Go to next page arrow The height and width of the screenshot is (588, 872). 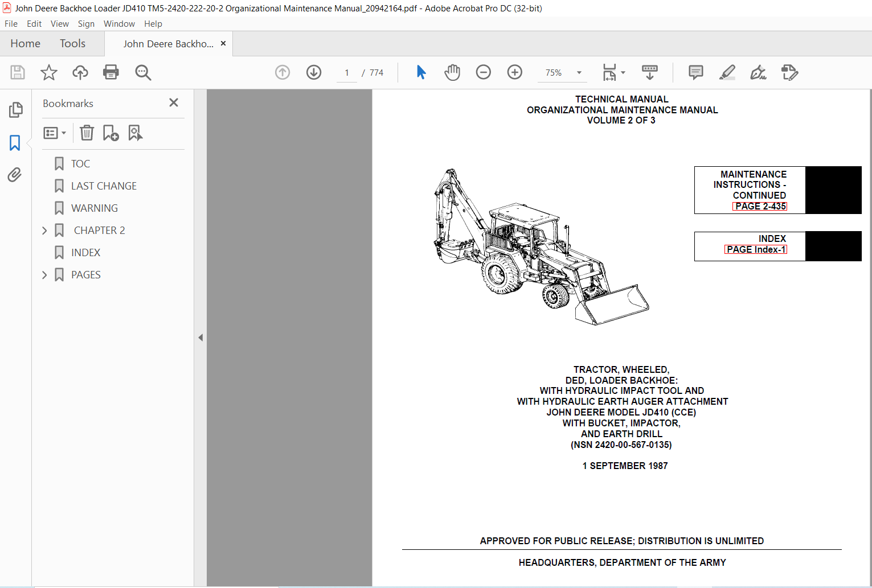pyautogui.click(x=314, y=72)
